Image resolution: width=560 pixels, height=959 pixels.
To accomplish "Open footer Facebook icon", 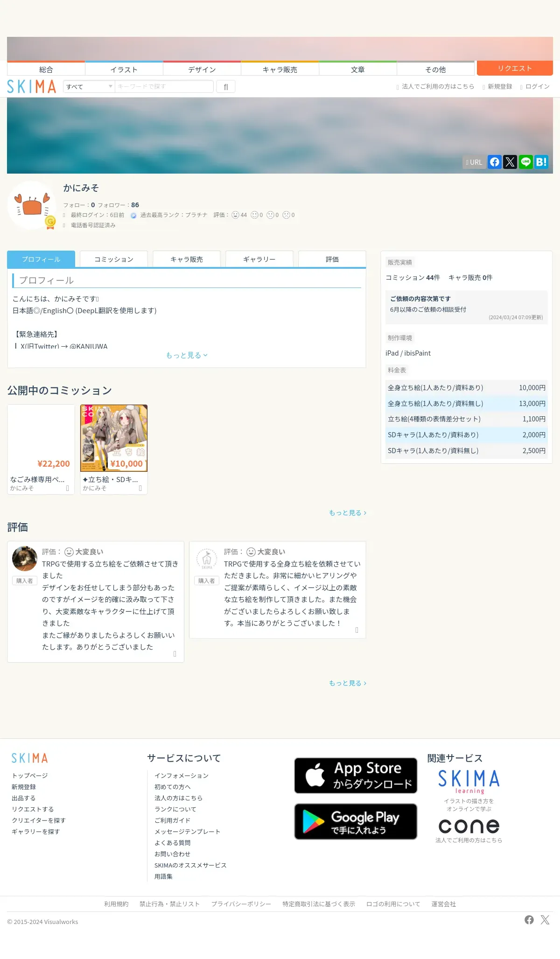I will (529, 919).
